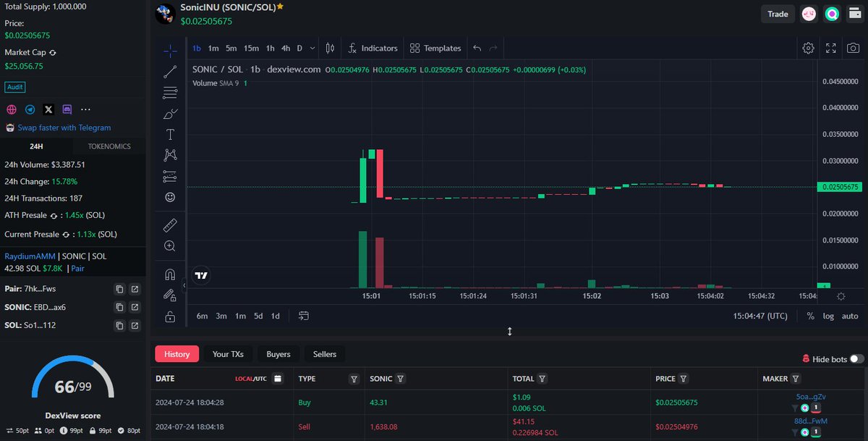The width and height of the screenshot is (868, 441).
Task: Toggle stay in drawing mode
Action: click(x=170, y=295)
